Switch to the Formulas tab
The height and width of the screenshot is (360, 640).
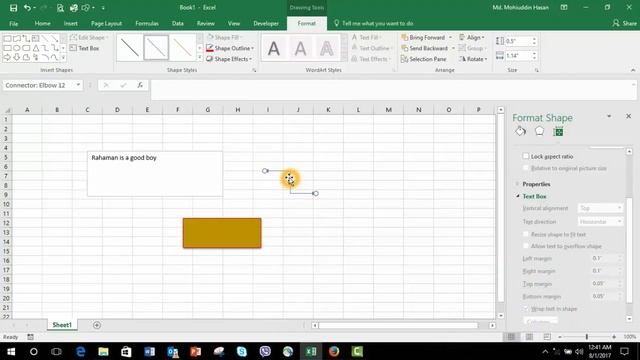coord(147,23)
